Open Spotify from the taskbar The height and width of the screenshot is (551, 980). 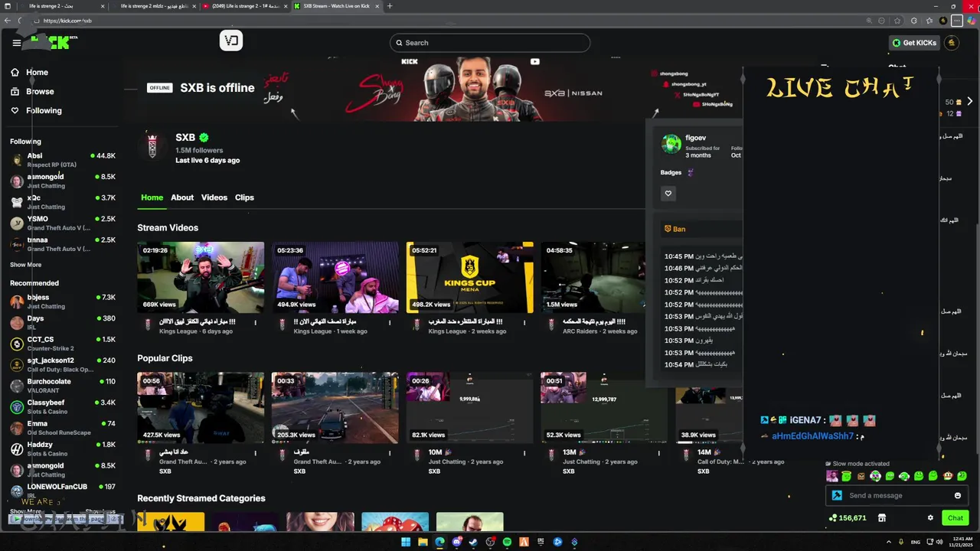tap(507, 542)
